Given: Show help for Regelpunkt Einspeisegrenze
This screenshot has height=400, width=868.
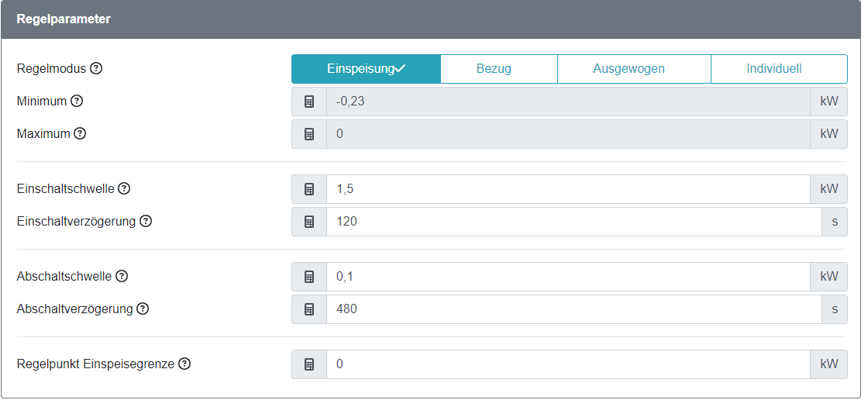Looking at the screenshot, I should [184, 364].
